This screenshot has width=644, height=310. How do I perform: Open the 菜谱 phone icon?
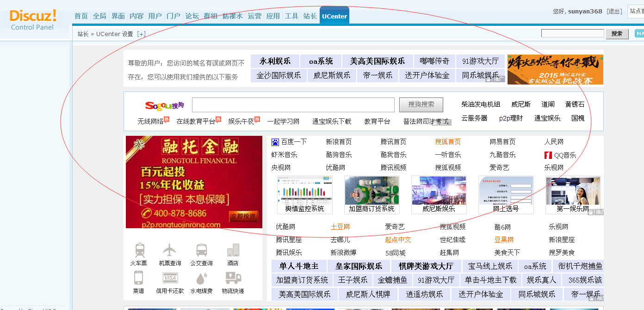[x=138, y=278]
